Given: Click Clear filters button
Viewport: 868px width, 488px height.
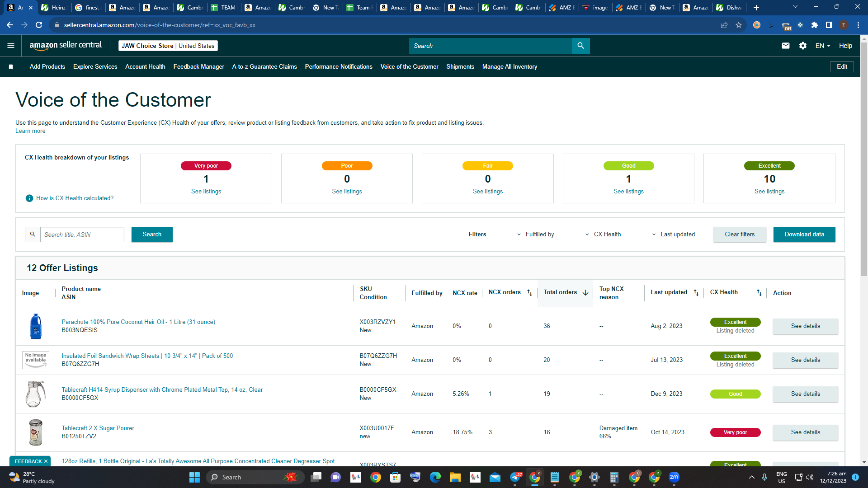Looking at the screenshot, I should 740,235.
